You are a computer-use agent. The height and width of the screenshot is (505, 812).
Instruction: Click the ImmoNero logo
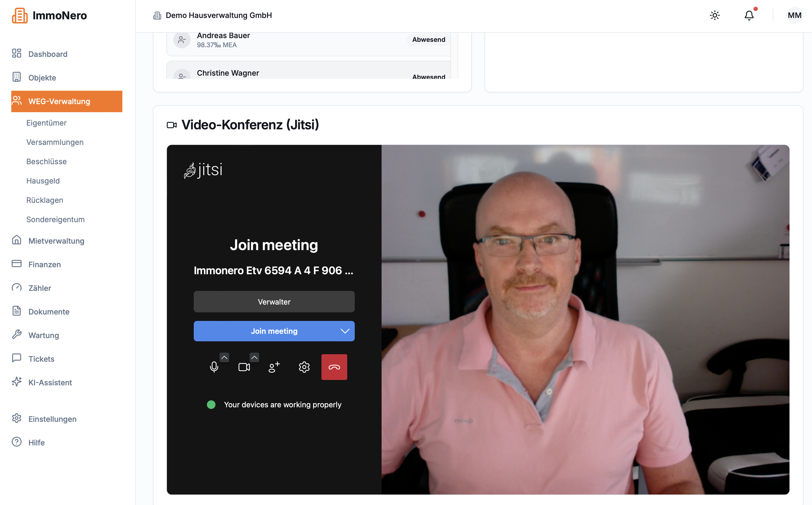[x=49, y=15]
